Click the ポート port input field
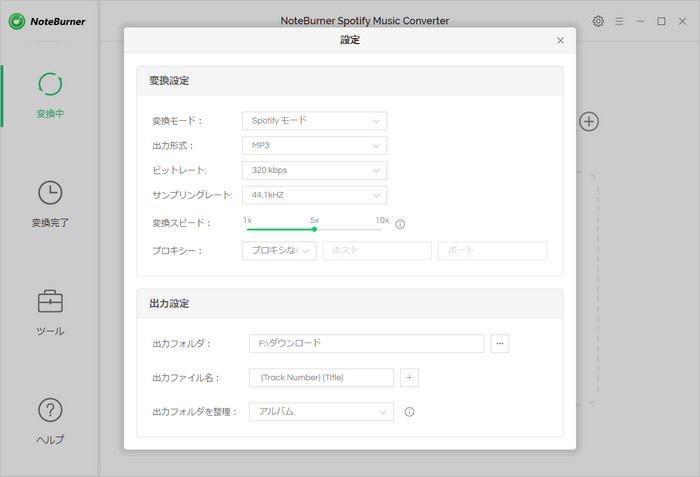Viewport: 700px width, 477px height. [492, 251]
